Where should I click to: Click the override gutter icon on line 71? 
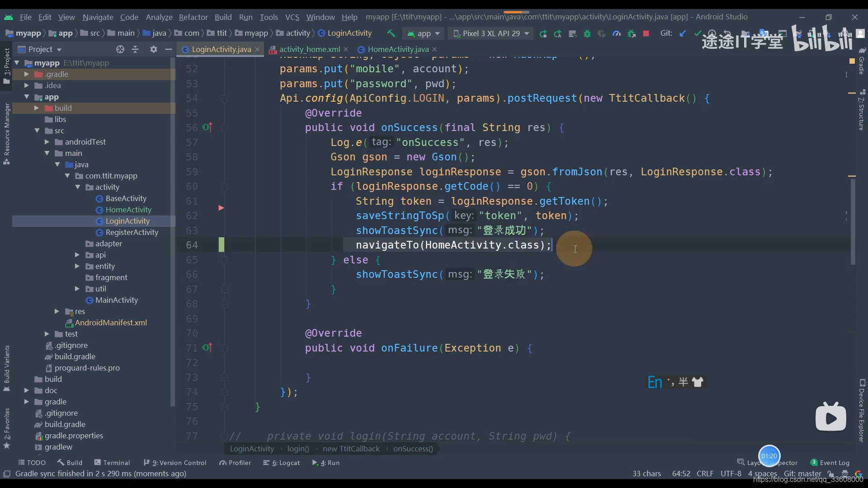[207, 348]
